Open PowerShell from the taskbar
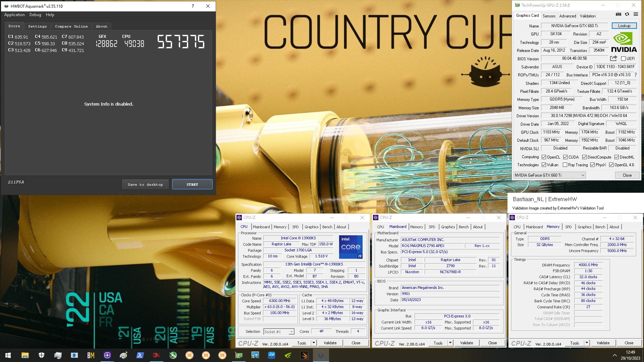This screenshot has width=644, height=362. [x=140, y=355]
